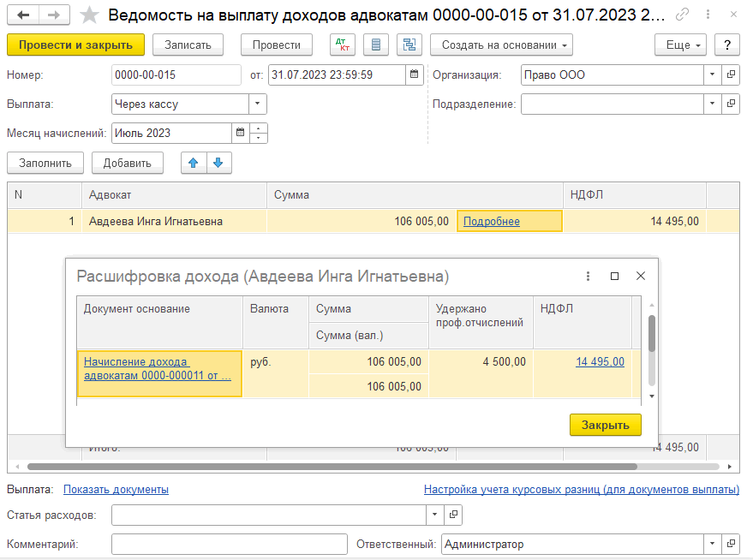The image size is (753, 560).
Task: Open the Организация record button
Action: (730, 75)
